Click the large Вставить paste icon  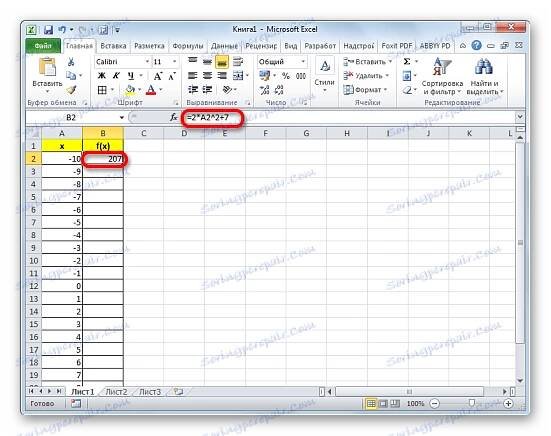pyautogui.click(x=47, y=67)
